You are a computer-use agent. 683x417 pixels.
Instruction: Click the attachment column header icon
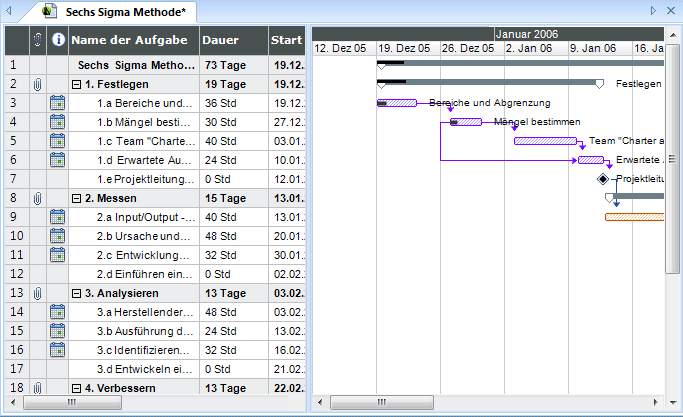coord(37,40)
